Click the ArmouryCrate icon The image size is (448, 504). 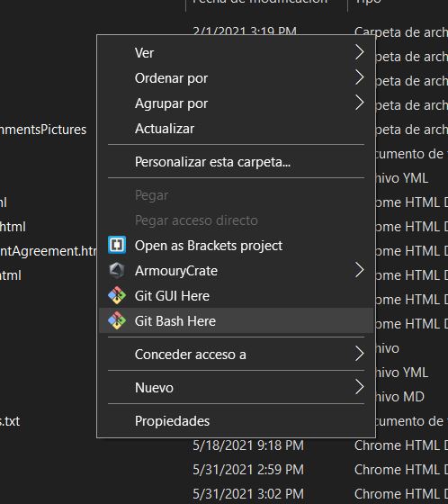click(x=117, y=271)
